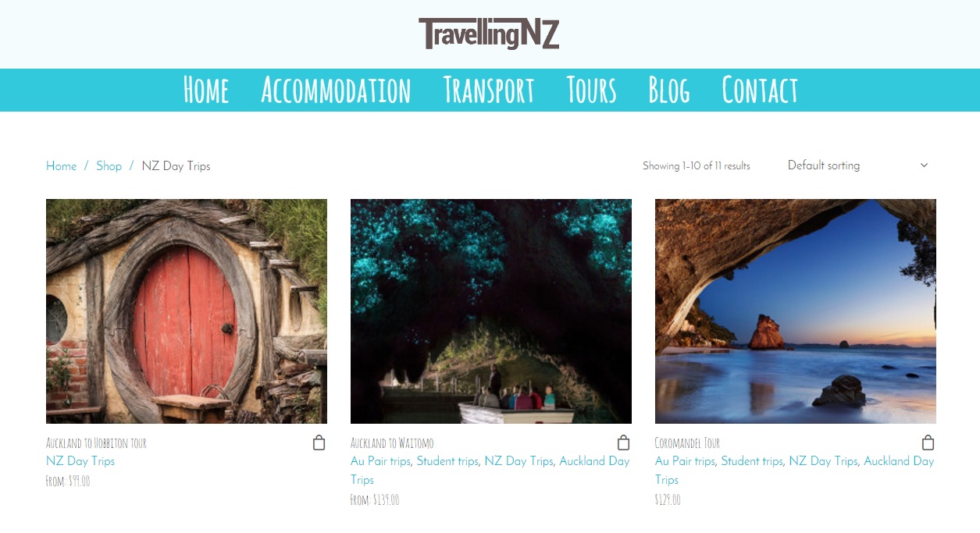
Task: Visit the Blog page
Action: (669, 90)
